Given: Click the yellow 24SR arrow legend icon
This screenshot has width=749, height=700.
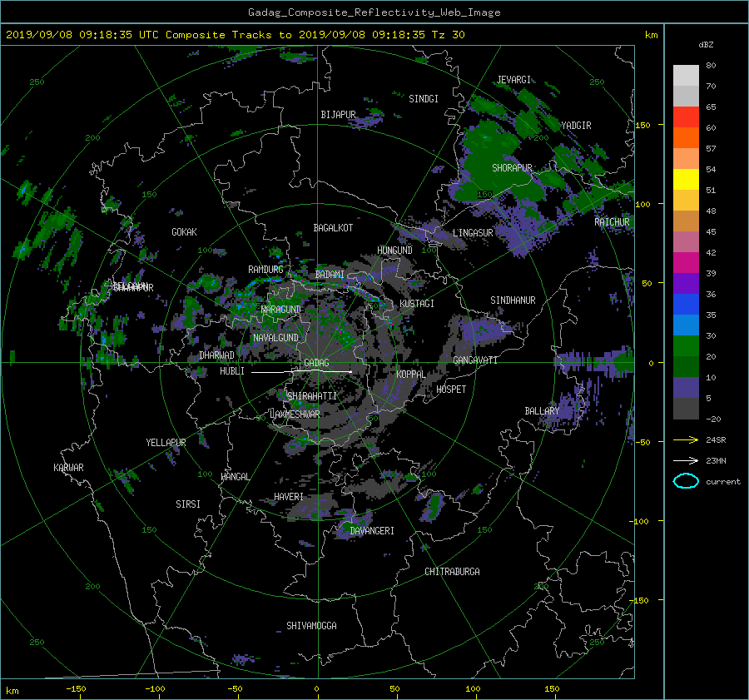Looking at the screenshot, I should [x=686, y=439].
